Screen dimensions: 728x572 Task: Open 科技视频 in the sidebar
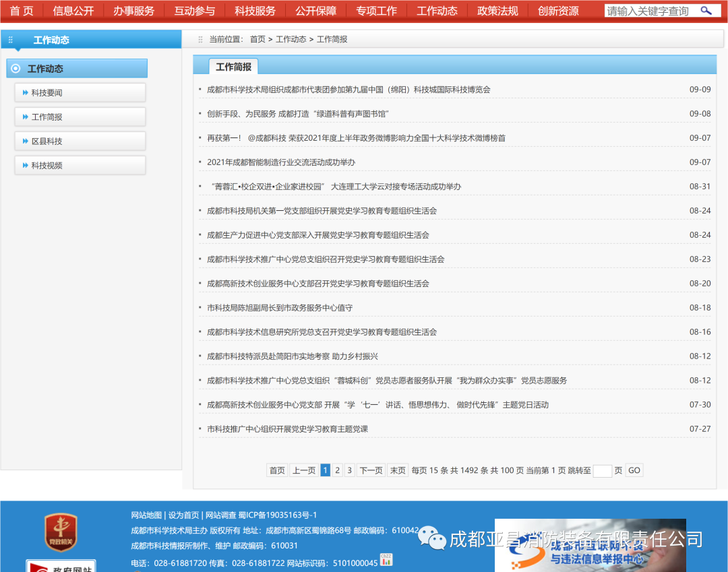(80, 165)
